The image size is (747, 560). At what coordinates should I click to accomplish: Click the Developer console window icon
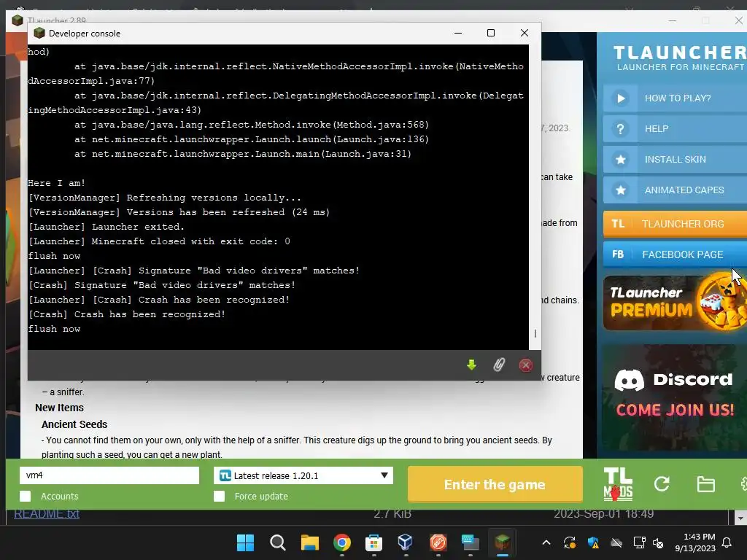point(39,33)
